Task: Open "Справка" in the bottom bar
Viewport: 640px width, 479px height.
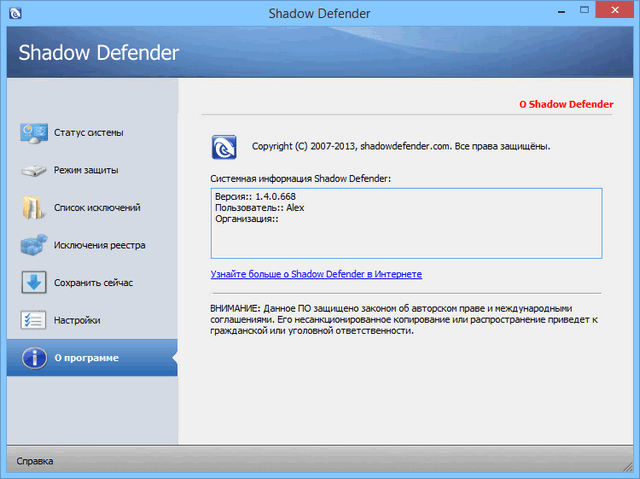Action: pos(34,461)
